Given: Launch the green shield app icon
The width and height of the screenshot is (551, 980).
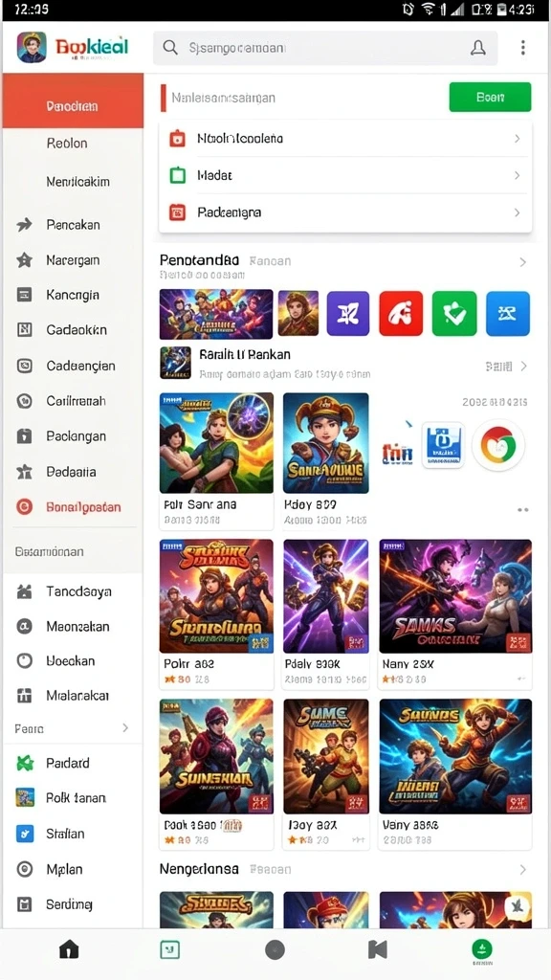Looking at the screenshot, I should [x=454, y=313].
